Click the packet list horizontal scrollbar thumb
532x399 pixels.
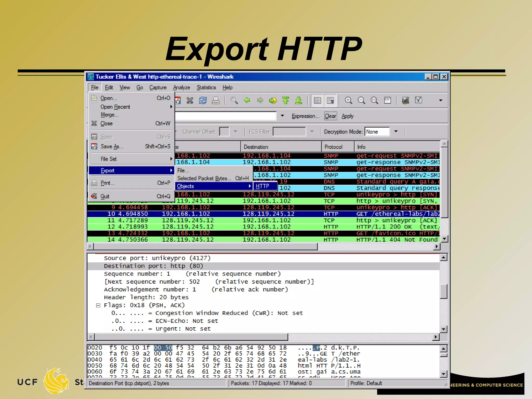205,246
